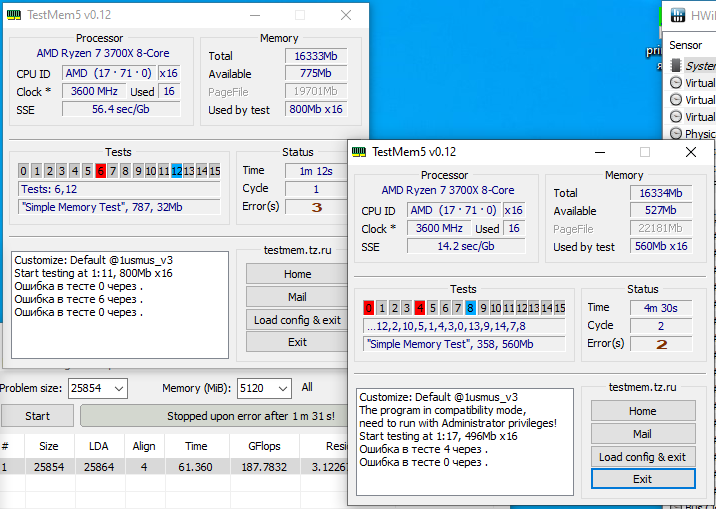Click 56.4 sec/Gb SSE value
The height and width of the screenshot is (509, 716).
tap(121, 109)
